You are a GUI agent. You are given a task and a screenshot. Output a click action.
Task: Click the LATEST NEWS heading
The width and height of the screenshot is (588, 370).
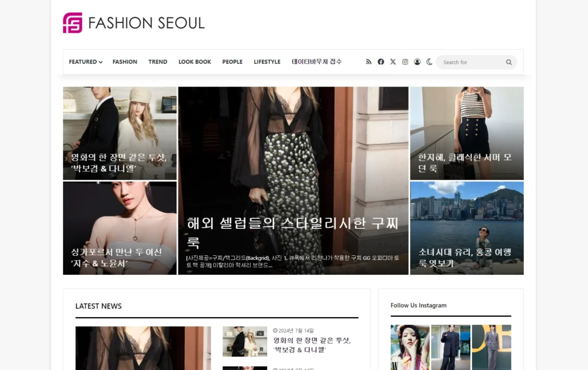coord(99,306)
